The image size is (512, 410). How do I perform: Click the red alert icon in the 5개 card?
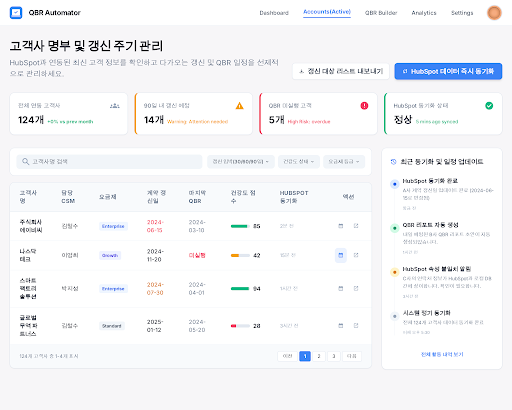(364, 106)
